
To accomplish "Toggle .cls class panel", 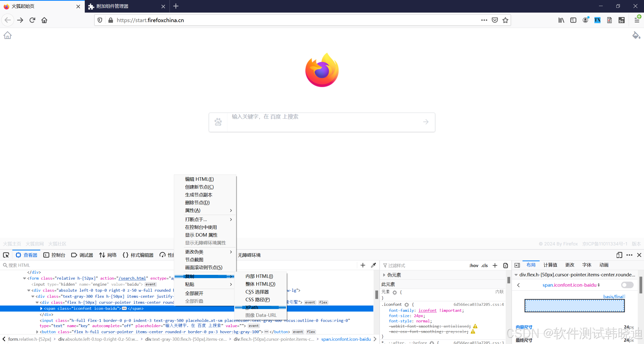I will (485, 266).
